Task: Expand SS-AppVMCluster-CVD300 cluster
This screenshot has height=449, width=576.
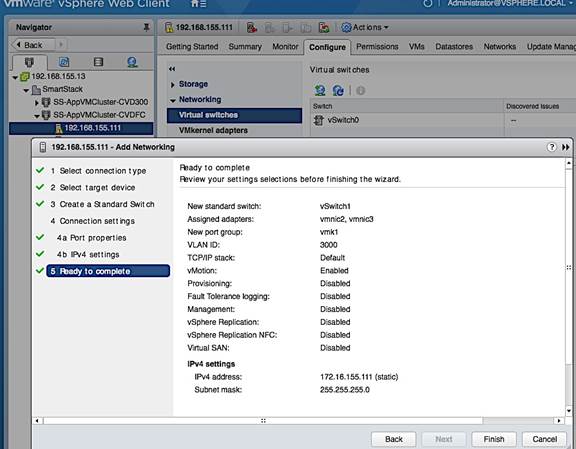Action: [37, 103]
